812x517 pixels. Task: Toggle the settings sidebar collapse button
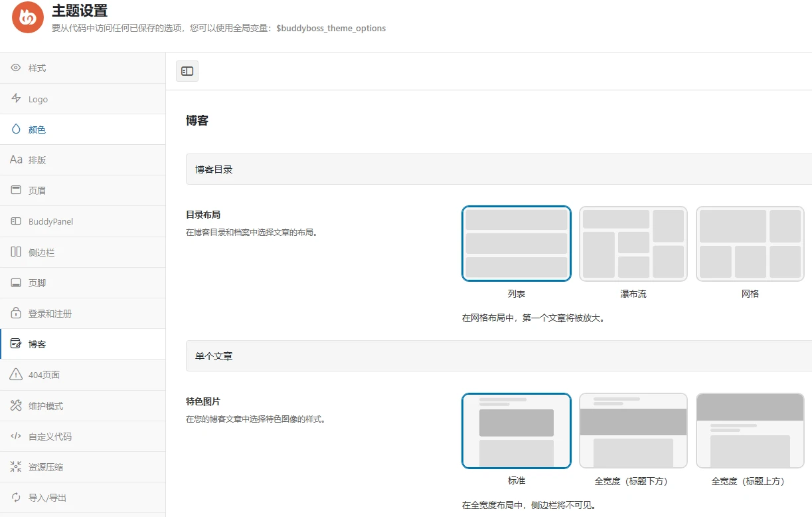tap(187, 70)
